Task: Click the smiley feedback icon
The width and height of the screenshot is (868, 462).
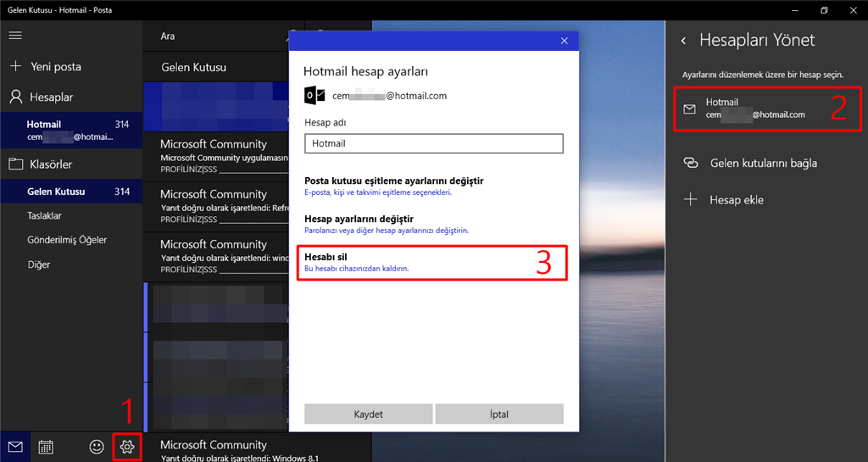Action: point(97,447)
